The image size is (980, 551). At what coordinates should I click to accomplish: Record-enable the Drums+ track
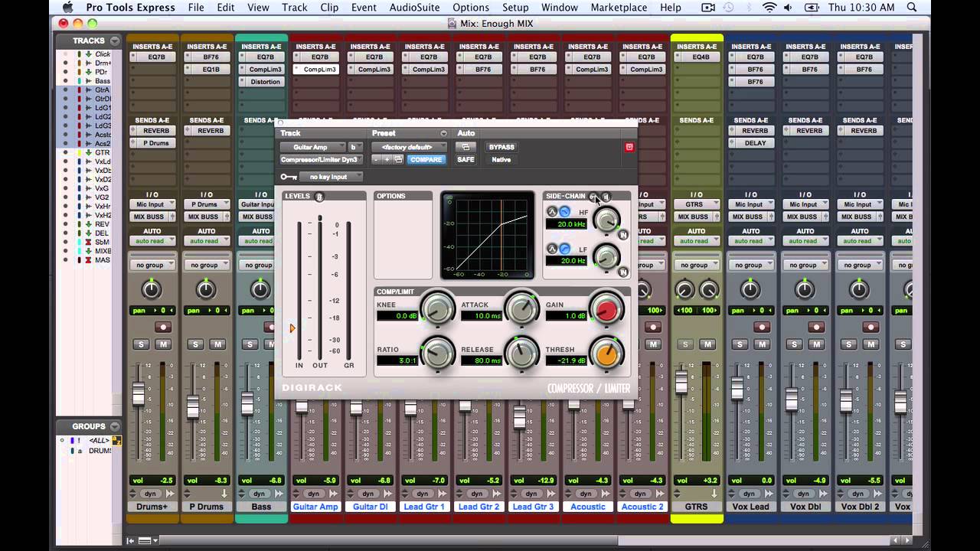[x=163, y=327]
